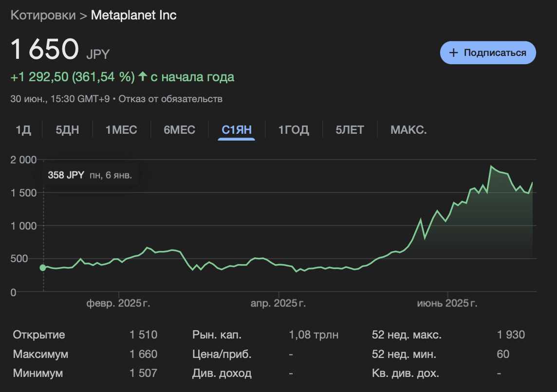557x392 pixels.
Task: Click the апр. 2025 г. axis label
Action: pyautogui.click(x=278, y=303)
